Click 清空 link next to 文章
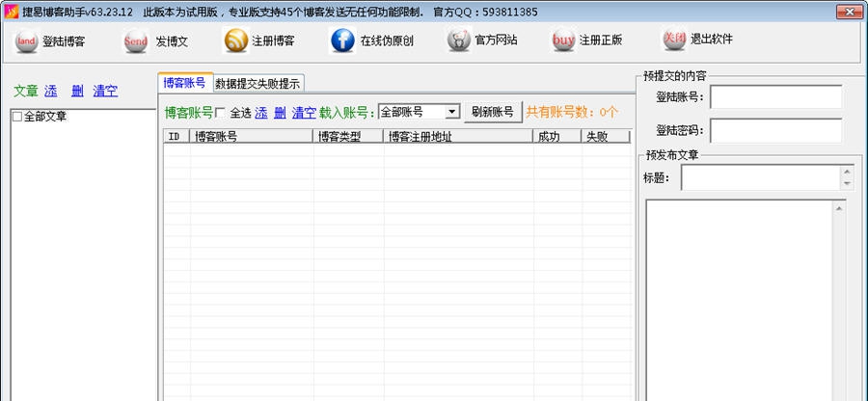 pyautogui.click(x=105, y=92)
